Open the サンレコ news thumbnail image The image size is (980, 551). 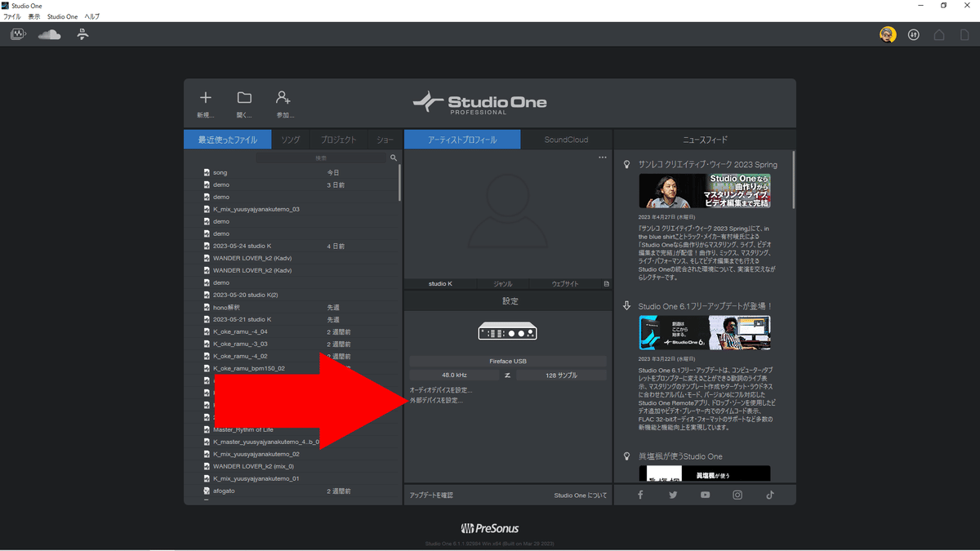(x=705, y=191)
